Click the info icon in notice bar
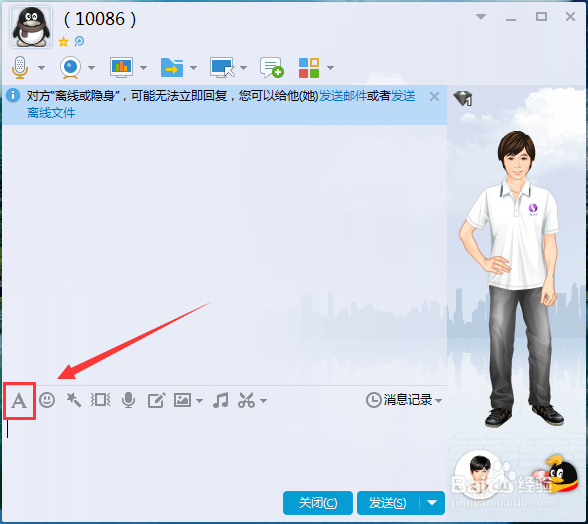 click(13, 95)
